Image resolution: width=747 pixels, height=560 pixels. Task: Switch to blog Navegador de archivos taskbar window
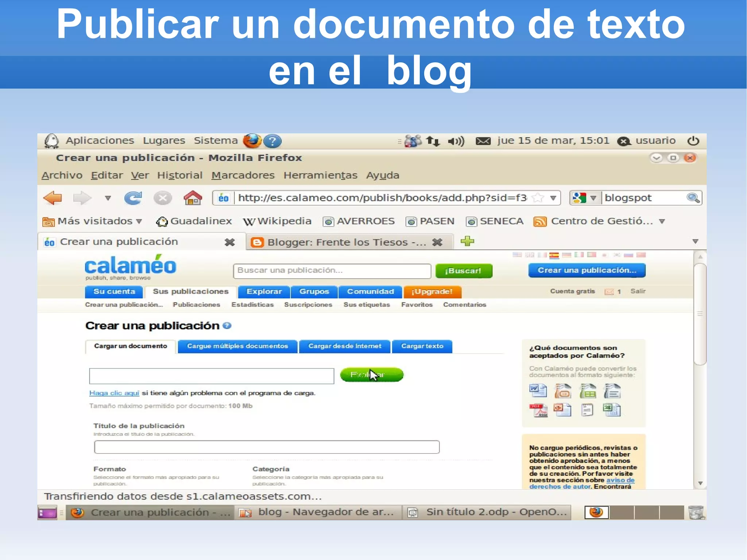pos(317,512)
